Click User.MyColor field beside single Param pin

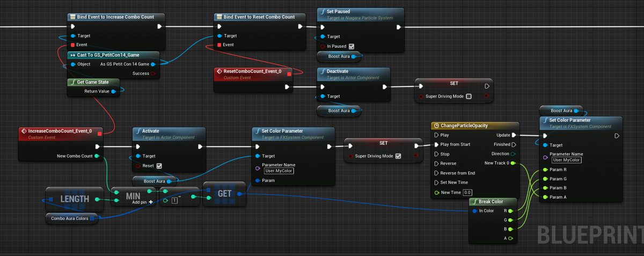coord(279,171)
